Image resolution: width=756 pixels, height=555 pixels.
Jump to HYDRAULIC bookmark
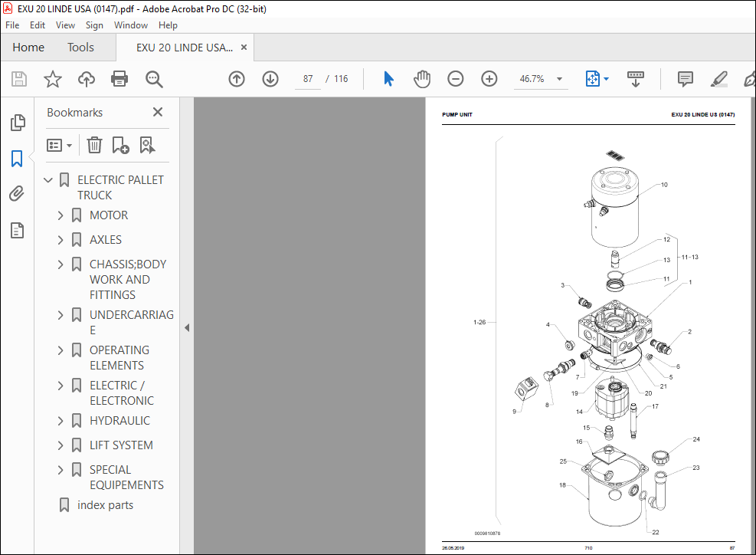[x=119, y=421]
